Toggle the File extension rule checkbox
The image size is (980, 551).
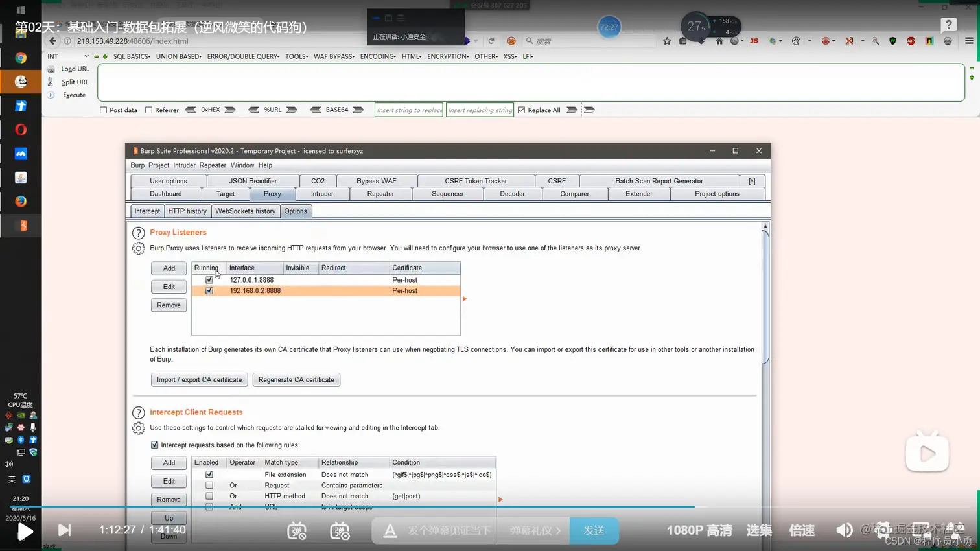pos(209,475)
